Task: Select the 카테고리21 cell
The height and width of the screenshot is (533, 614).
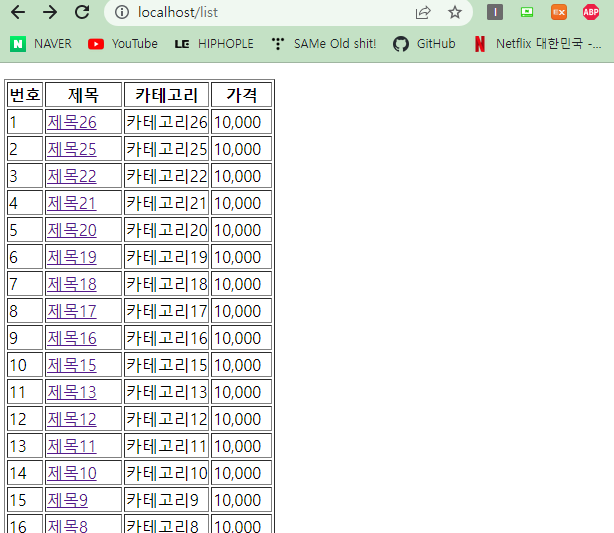Action: tap(166, 203)
